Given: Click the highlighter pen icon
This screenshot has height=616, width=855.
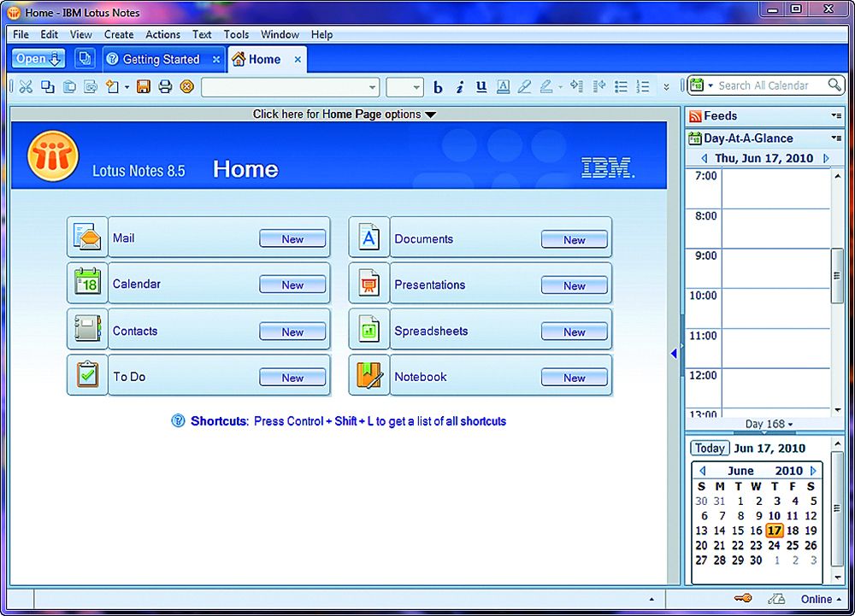Looking at the screenshot, I should (x=525, y=86).
